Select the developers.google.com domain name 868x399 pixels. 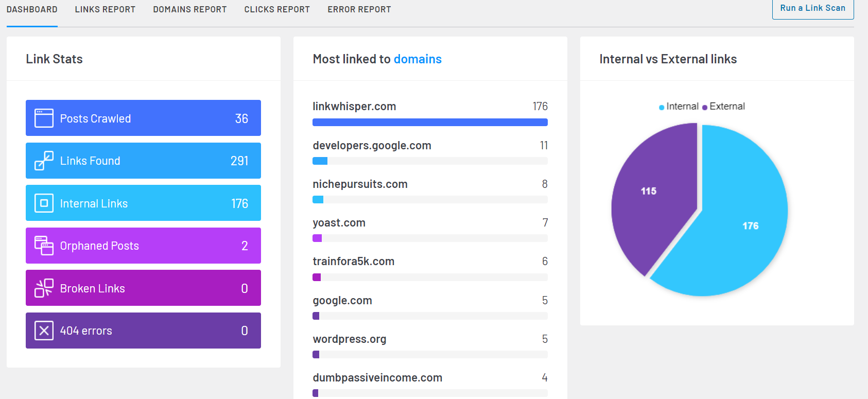point(372,145)
